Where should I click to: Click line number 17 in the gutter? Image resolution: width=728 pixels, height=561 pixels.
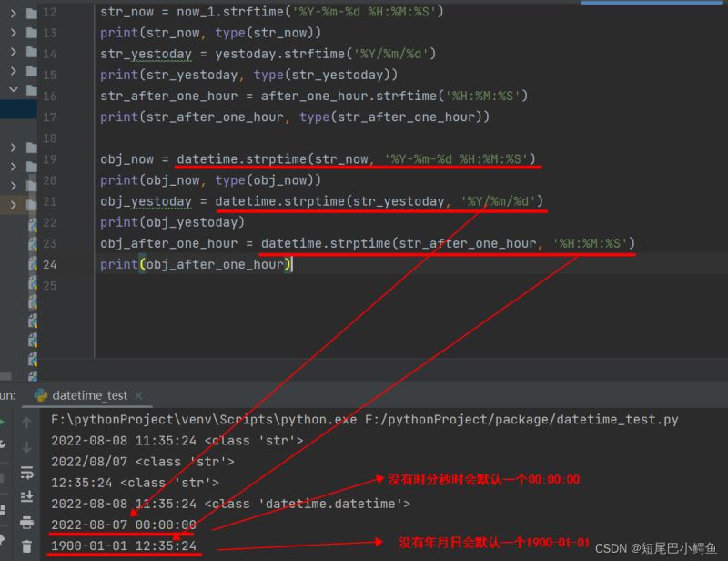pyautogui.click(x=50, y=117)
